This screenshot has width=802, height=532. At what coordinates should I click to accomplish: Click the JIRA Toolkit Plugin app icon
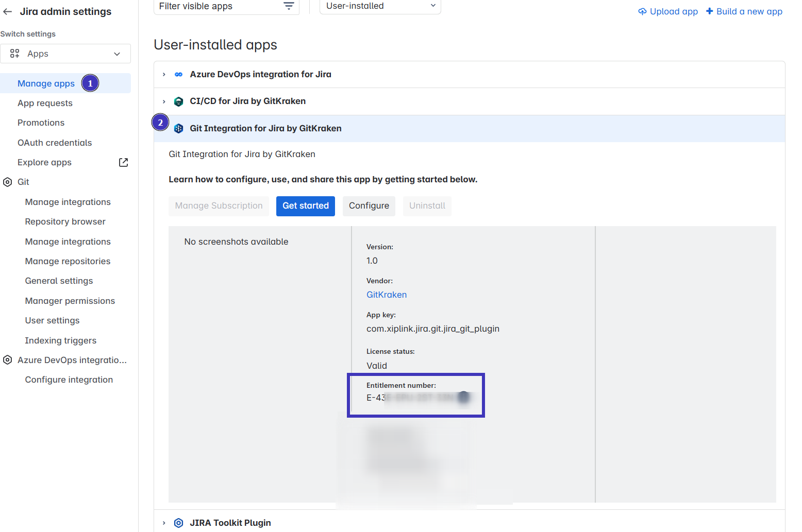pos(178,523)
